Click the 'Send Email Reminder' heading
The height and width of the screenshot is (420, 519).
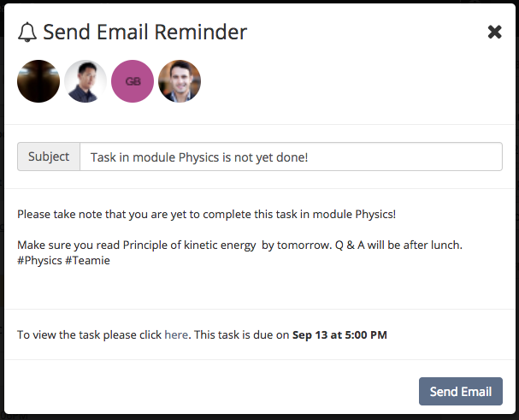tap(145, 33)
